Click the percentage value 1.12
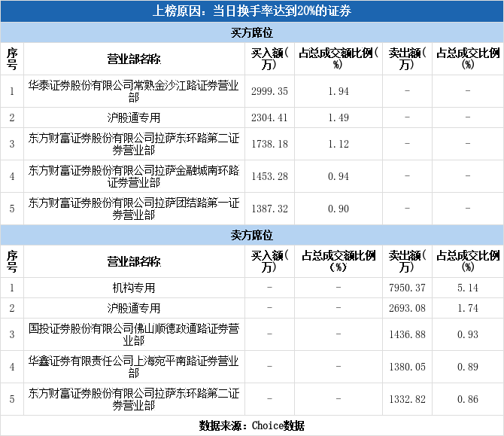The width and height of the screenshot is (504, 436). [x=339, y=144]
